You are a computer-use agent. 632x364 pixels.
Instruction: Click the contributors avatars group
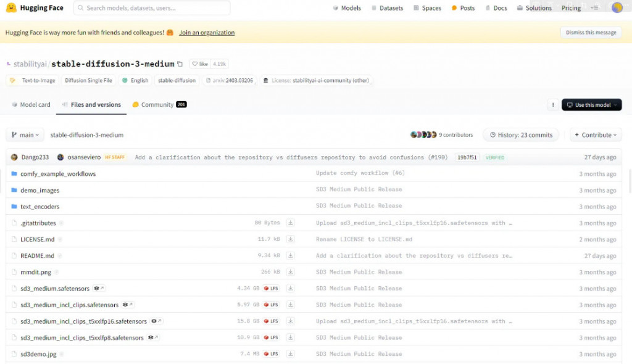tap(423, 134)
